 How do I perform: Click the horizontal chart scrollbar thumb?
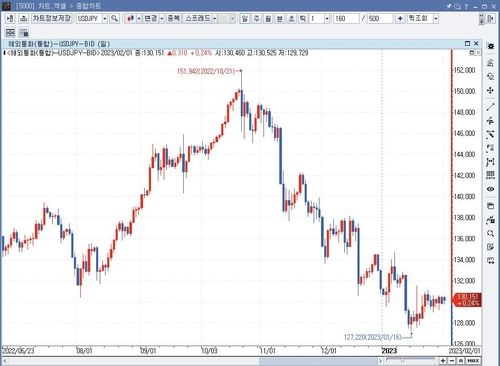[x=318, y=361]
